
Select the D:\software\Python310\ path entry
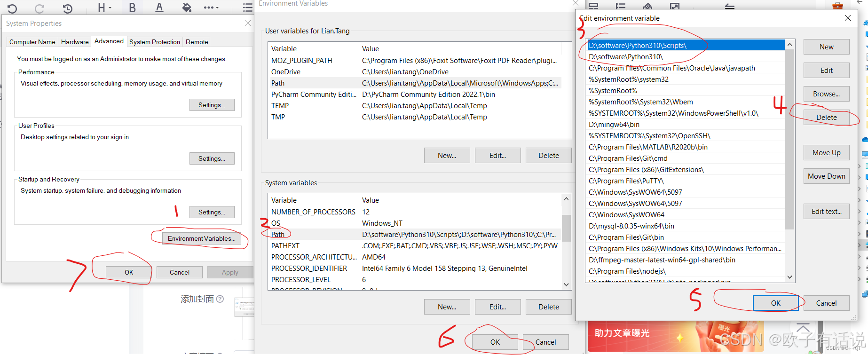(686, 57)
